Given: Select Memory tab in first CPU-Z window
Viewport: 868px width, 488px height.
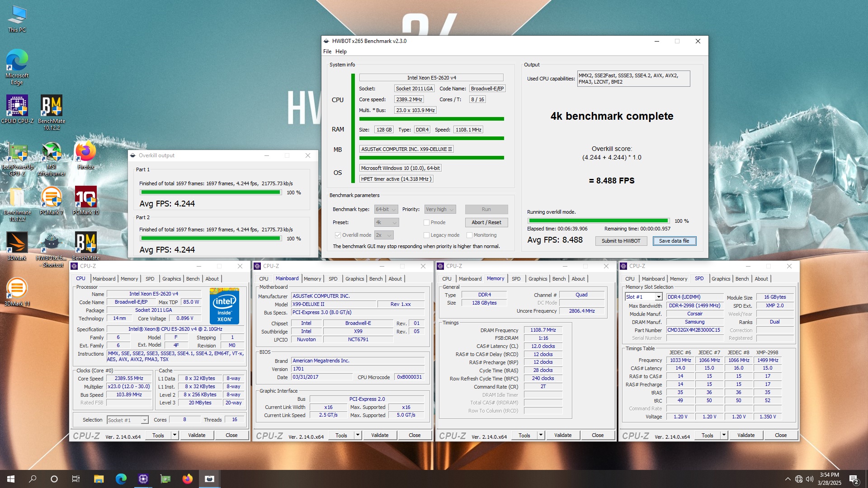Looking at the screenshot, I should [x=129, y=279].
